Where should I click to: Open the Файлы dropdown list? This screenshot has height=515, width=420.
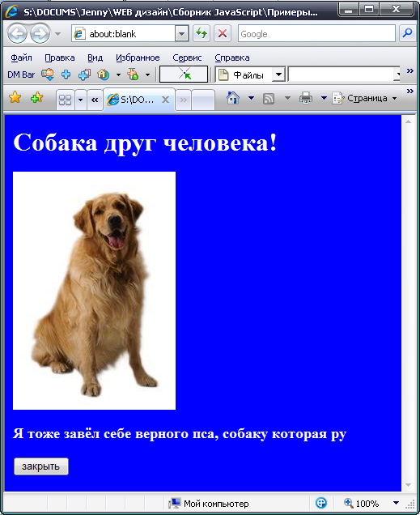(x=278, y=74)
